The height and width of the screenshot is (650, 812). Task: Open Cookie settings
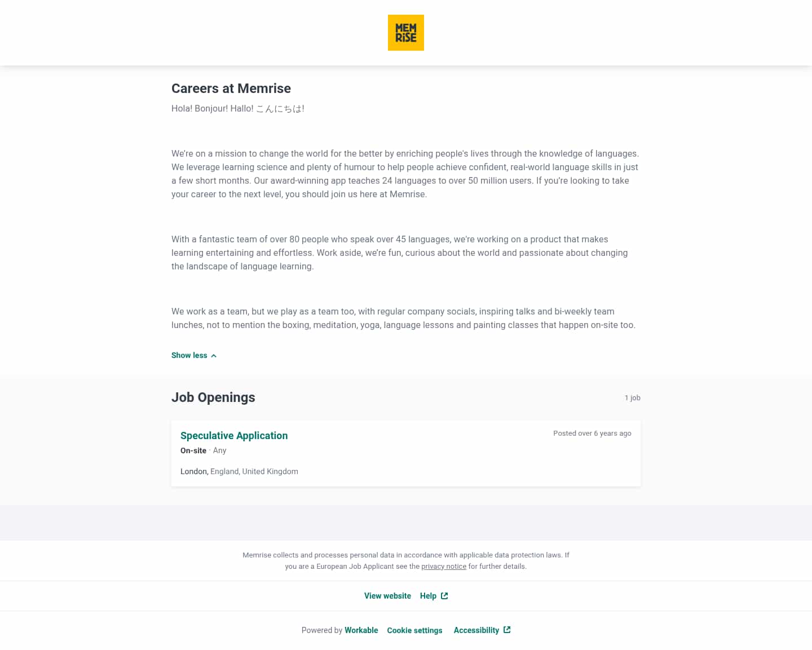[x=414, y=630]
